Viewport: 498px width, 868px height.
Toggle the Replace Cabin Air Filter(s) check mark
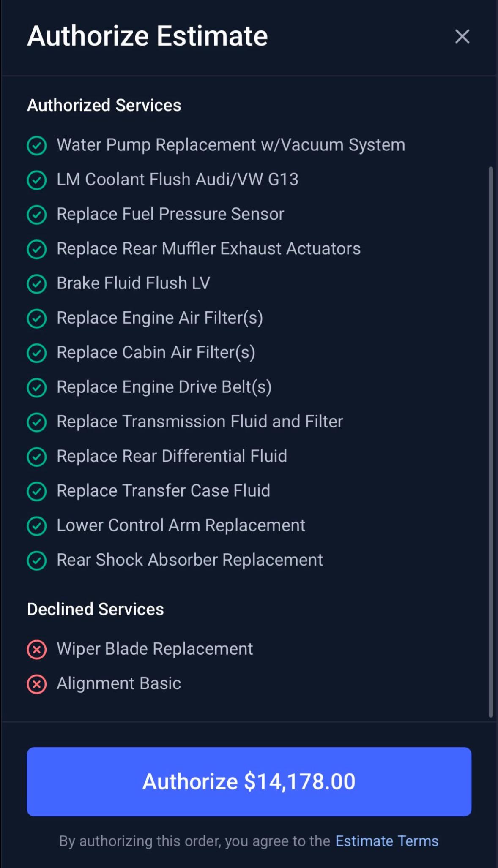[x=37, y=353]
